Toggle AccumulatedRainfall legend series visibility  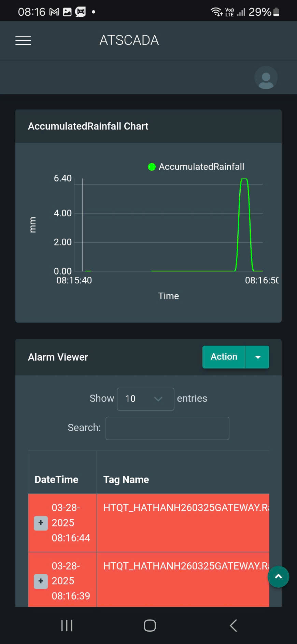point(196,167)
